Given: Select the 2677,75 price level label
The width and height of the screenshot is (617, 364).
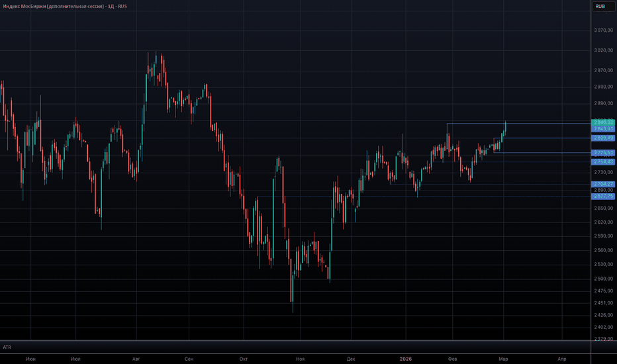Looking at the screenshot, I should click(603, 197).
